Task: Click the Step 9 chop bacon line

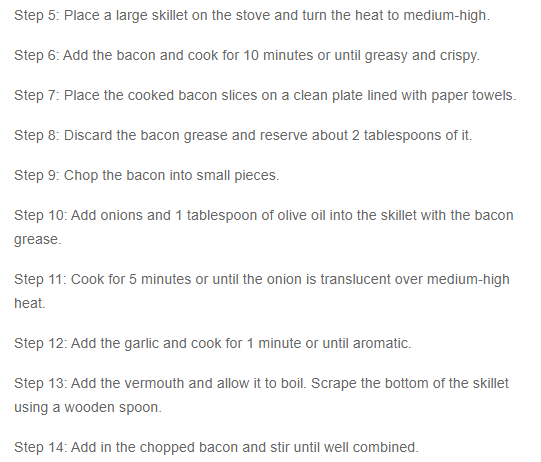Action: tap(147, 176)
